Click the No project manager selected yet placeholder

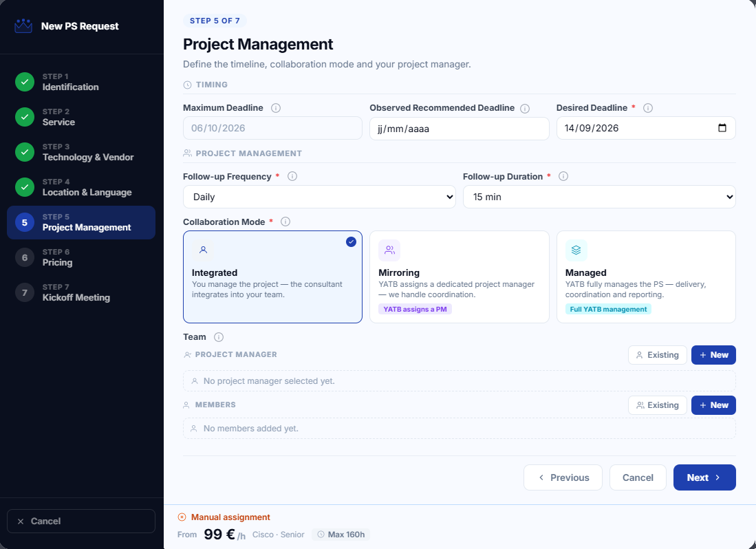pos(459,380)
